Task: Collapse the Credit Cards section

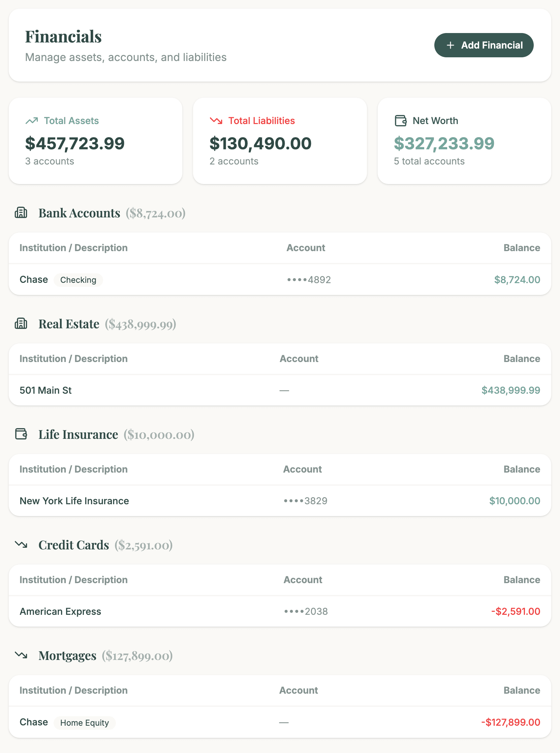Action: point(73,545)
